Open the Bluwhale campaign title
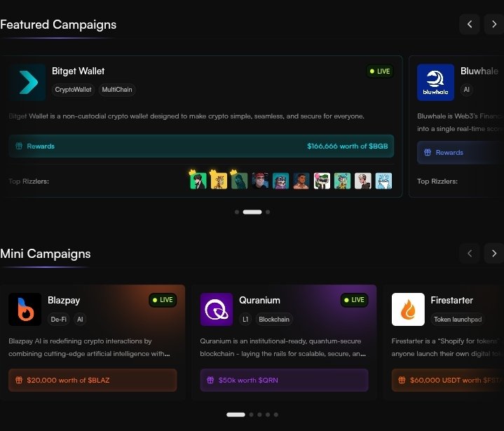The width and height of the screenshot is (504, 431). (x=479, y=71)
